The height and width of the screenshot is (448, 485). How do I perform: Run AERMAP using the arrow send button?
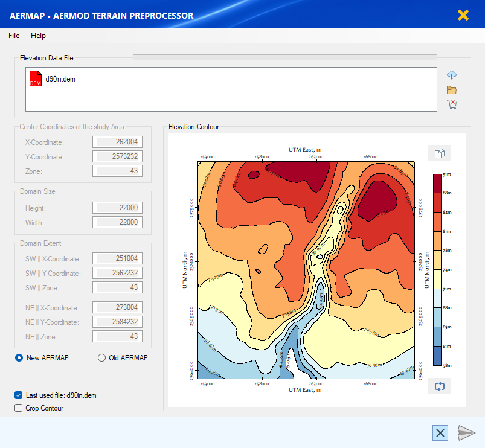coord(466,432)
